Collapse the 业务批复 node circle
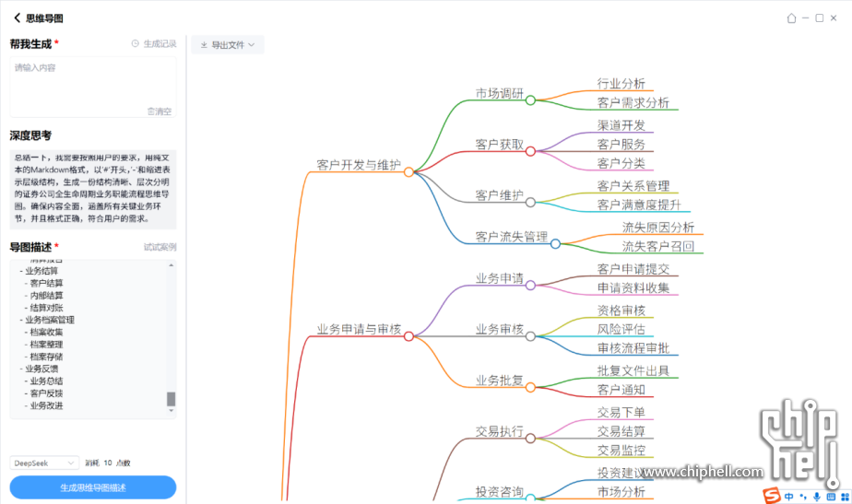The height and width of the screenshot is (504, 852). [530, 387]
